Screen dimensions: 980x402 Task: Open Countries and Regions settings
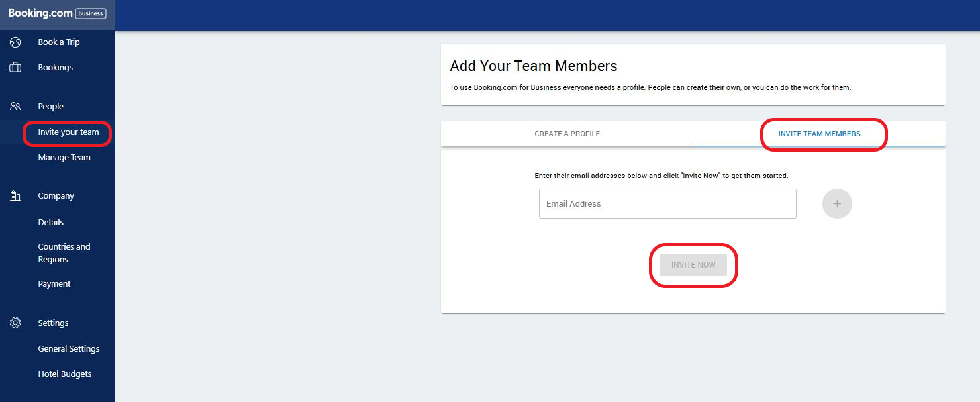tap(64, 253)
